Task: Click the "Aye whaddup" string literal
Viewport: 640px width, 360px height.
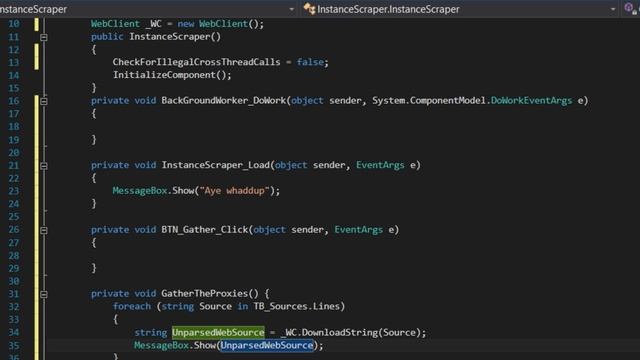Action: pyautogui.click(x=234, y=191)
